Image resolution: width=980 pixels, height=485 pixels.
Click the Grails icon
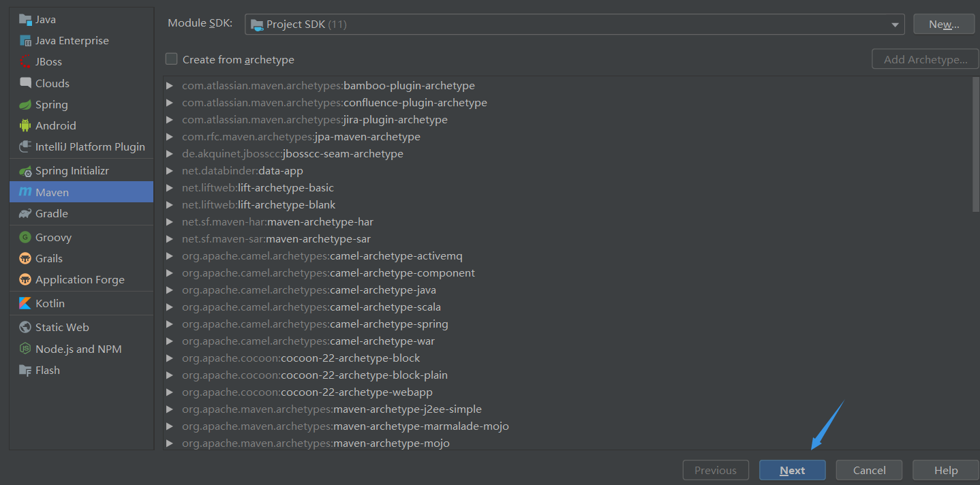coord(25,259)
